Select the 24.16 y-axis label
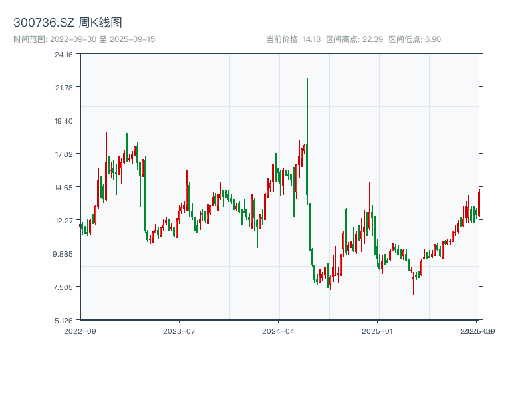532x399 pixels. (x=64, y=55)
